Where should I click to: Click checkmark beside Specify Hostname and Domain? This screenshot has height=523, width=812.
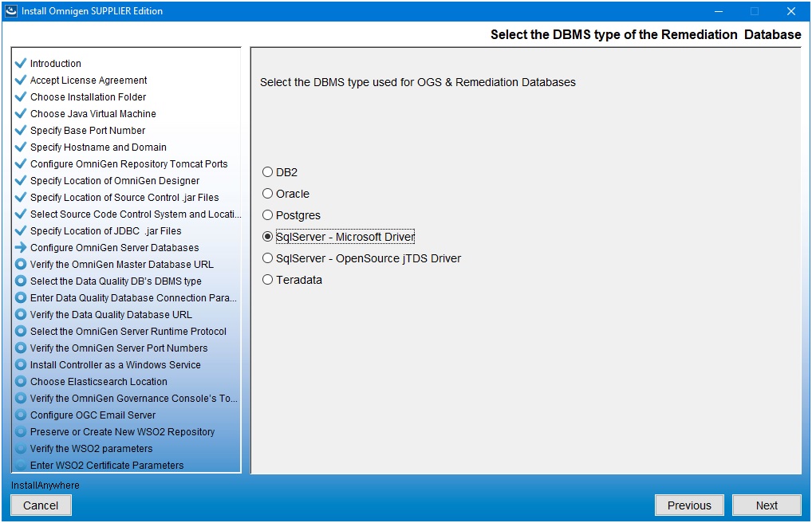click(21, 147)
